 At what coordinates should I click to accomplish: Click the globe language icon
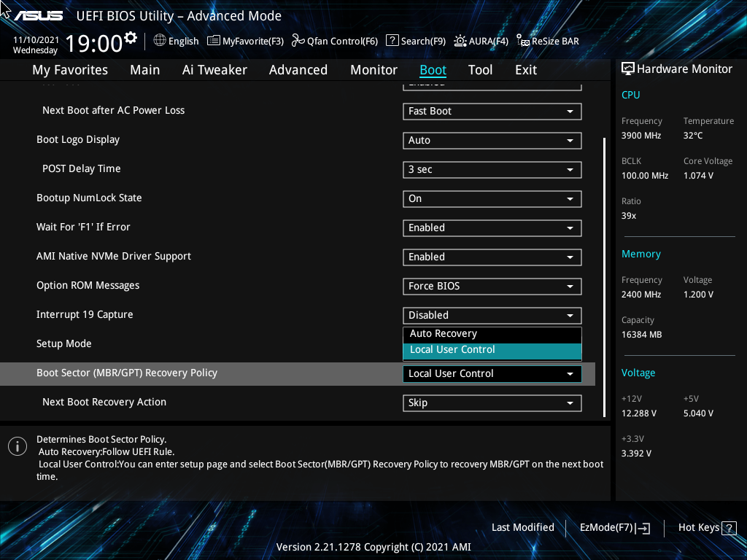[160, 41]
